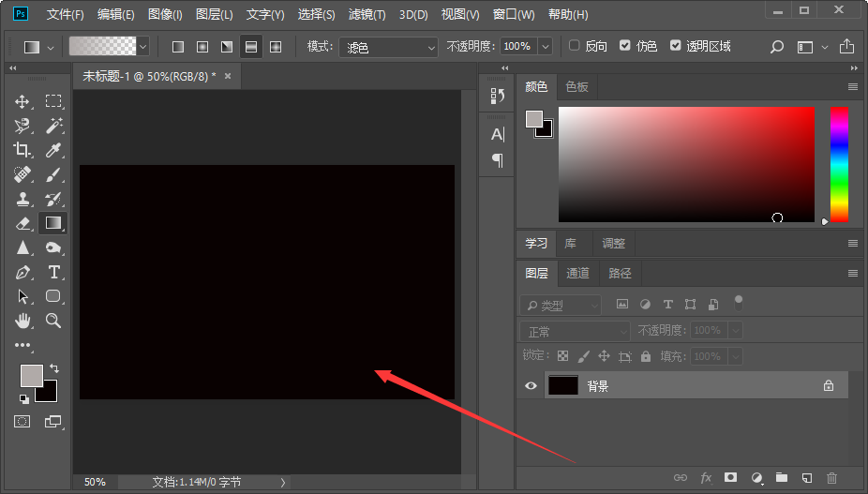Select the Eyedropper tool
Image resolution: width=868 pixels, height=494 pixels.
click(x=53, y=150)
